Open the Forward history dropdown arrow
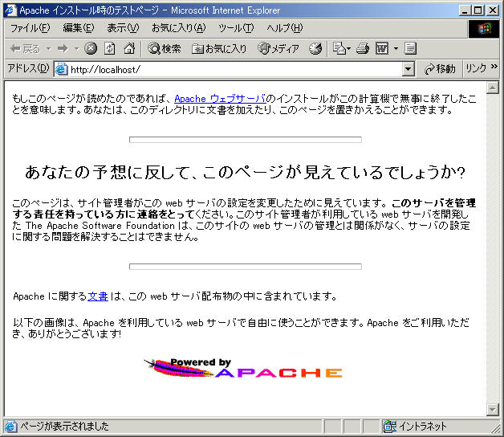504x437 pixels. (76, 49)
